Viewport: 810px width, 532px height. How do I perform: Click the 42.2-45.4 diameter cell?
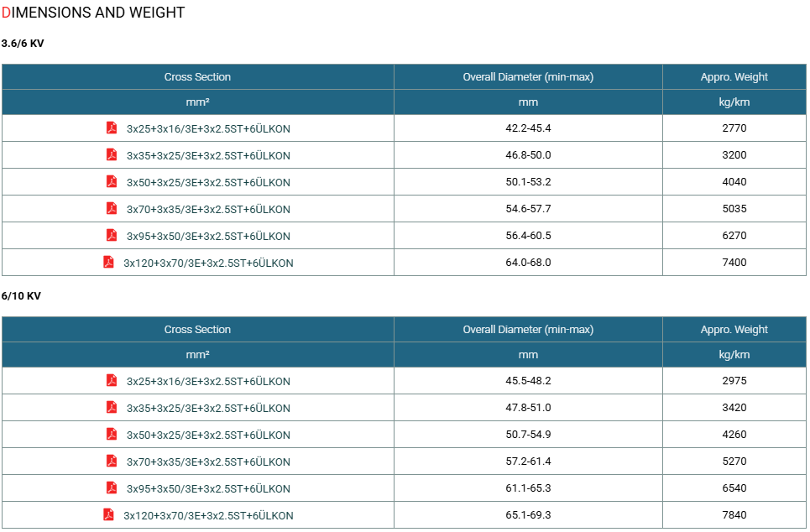pyautogui.click(x=528, y=128)
